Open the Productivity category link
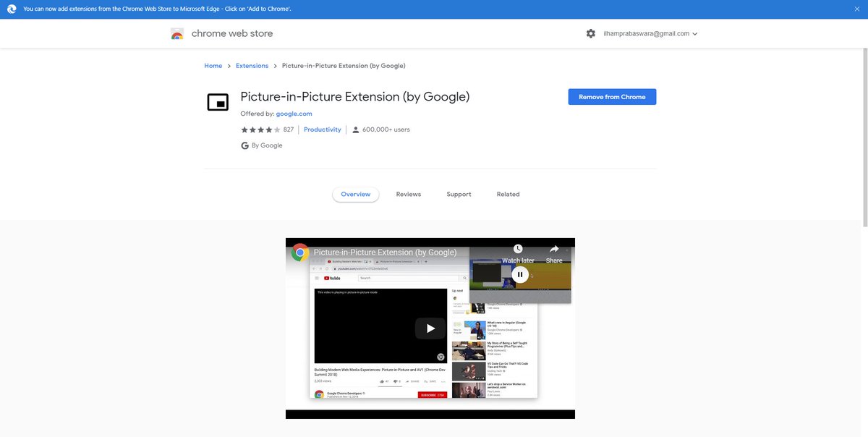 pyautogui.click(x=323, y=130)
